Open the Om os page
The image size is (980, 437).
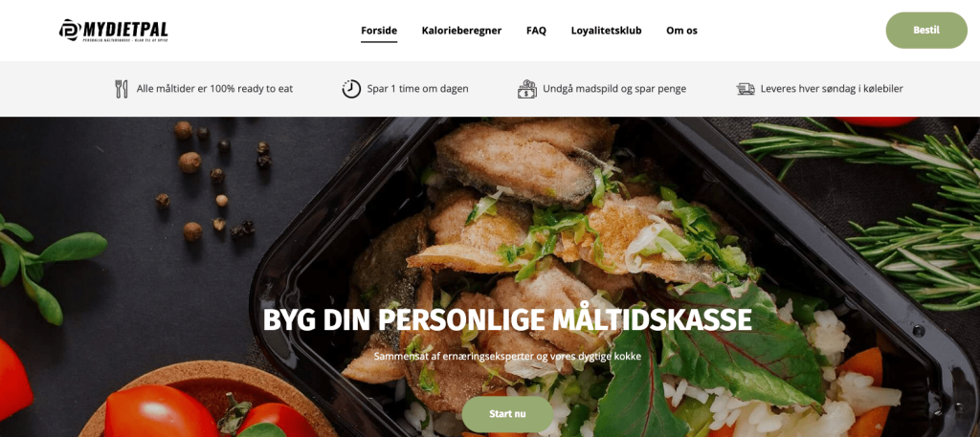pos(681,30)
